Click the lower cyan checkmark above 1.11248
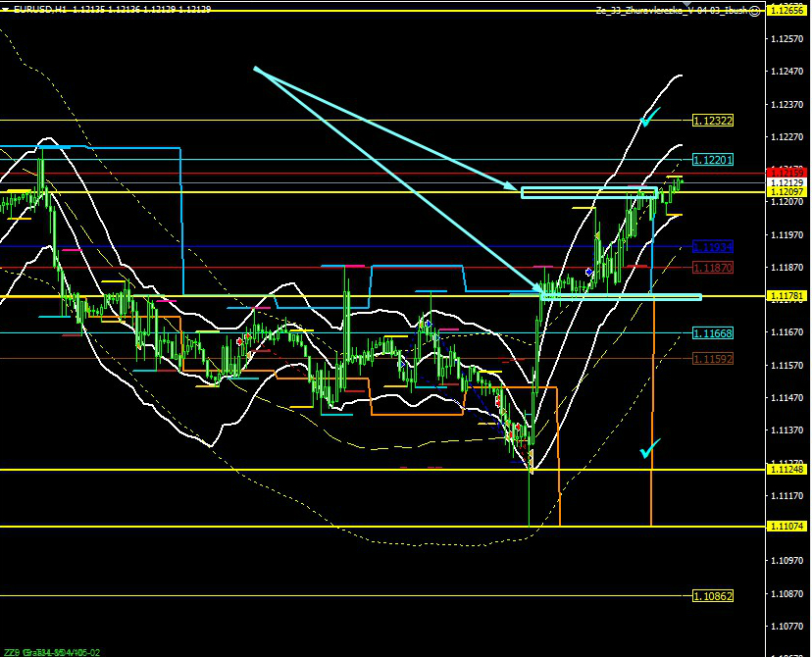The height and width of the screenshot is (657, 812). pyautogui.click(x=649, y=448)
